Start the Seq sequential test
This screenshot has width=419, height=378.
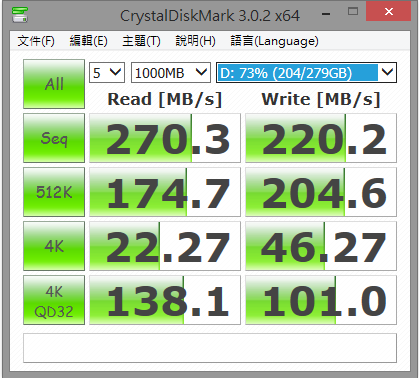54,138
